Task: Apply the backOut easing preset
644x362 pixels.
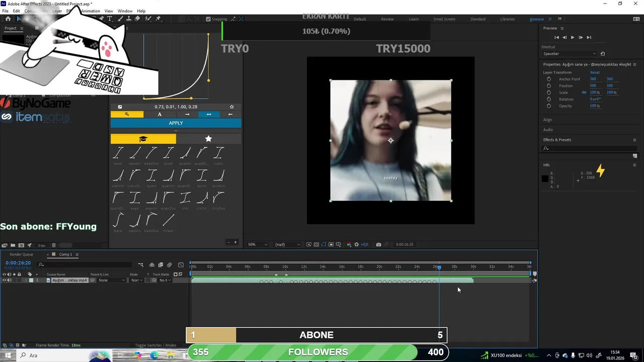Action: (151, 222)
